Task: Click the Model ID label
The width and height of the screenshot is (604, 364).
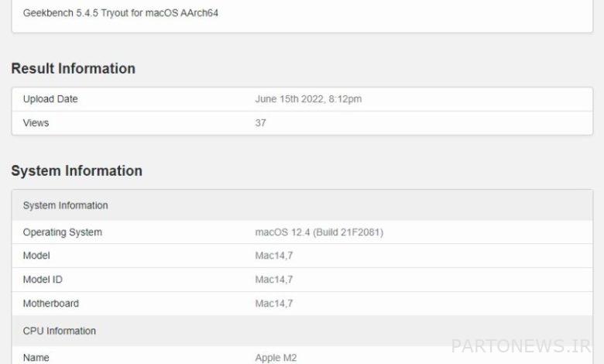Action: pyautogui.click(x=43, y=280)
